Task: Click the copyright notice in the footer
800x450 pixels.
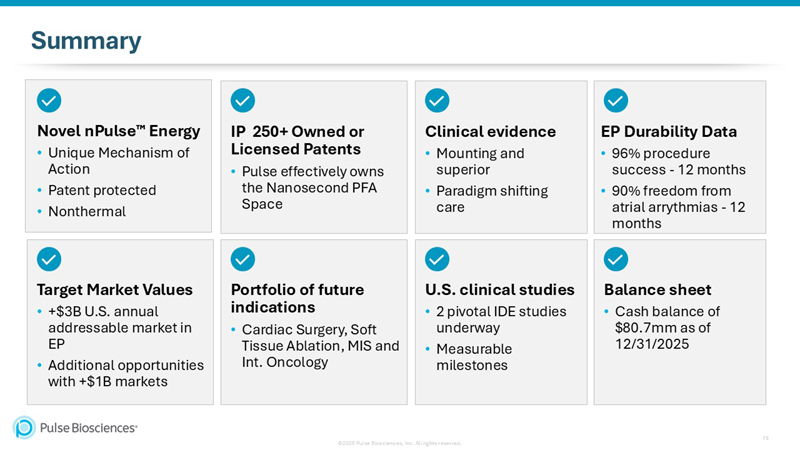Action: click(x=399, y=442)
